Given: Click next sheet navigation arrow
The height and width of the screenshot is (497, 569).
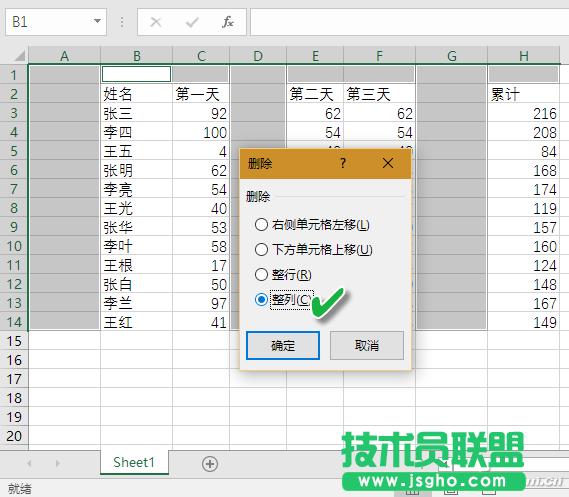Looking at the screenshot, I should point(57,463).
